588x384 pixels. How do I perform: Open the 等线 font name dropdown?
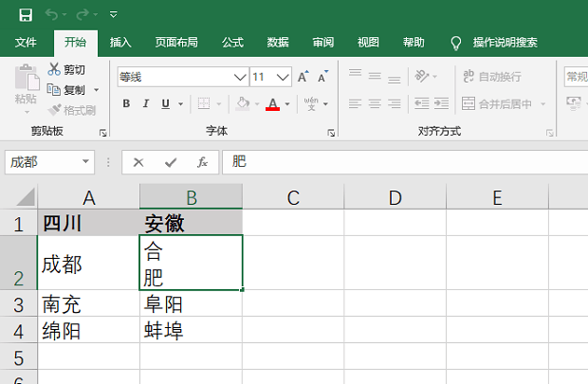click(240, 77)
